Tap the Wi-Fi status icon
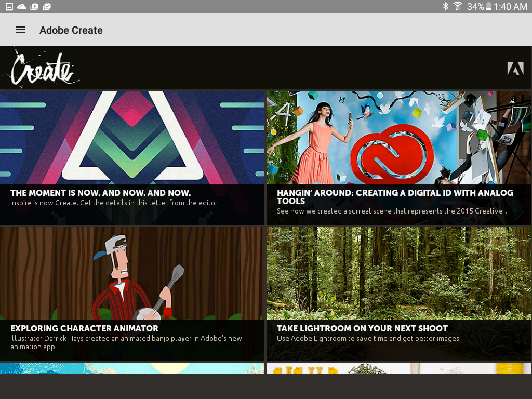This screenshot has width=532, height=399. [x=457, y=6]
